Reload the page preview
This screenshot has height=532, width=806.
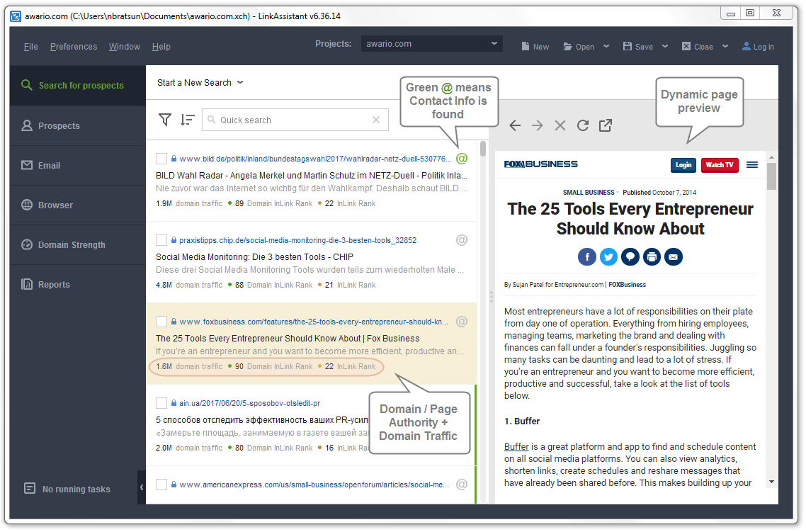(583, 125)
